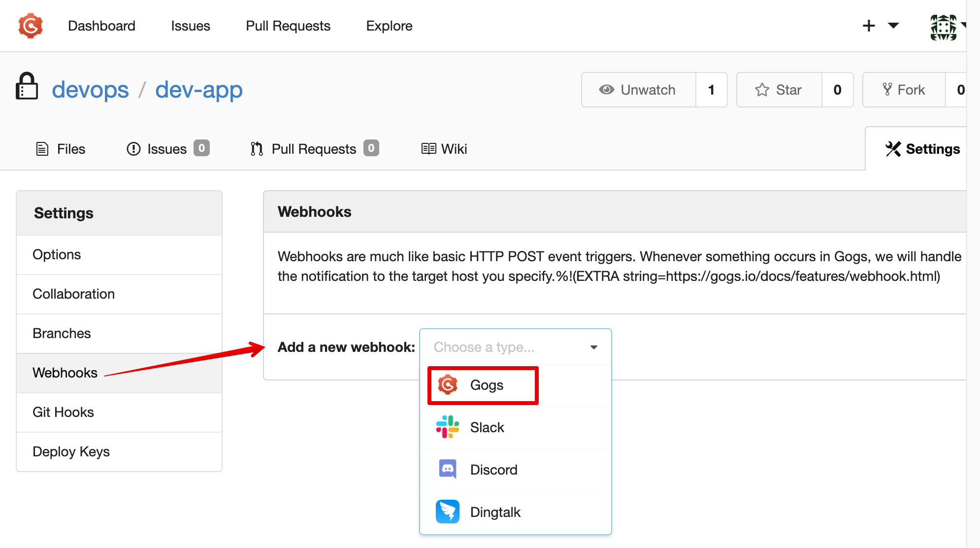
Task: Go to Issues in top navigation
Action: click(191, 26)
